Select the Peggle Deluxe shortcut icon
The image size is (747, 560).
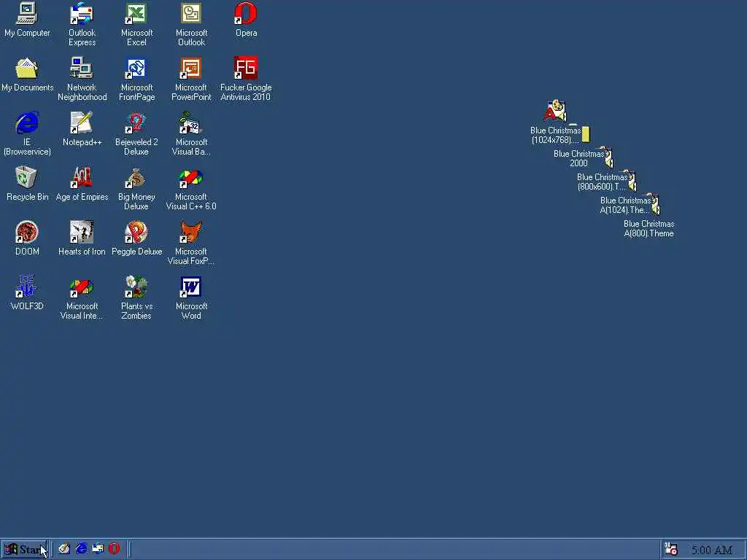point(136,232)
